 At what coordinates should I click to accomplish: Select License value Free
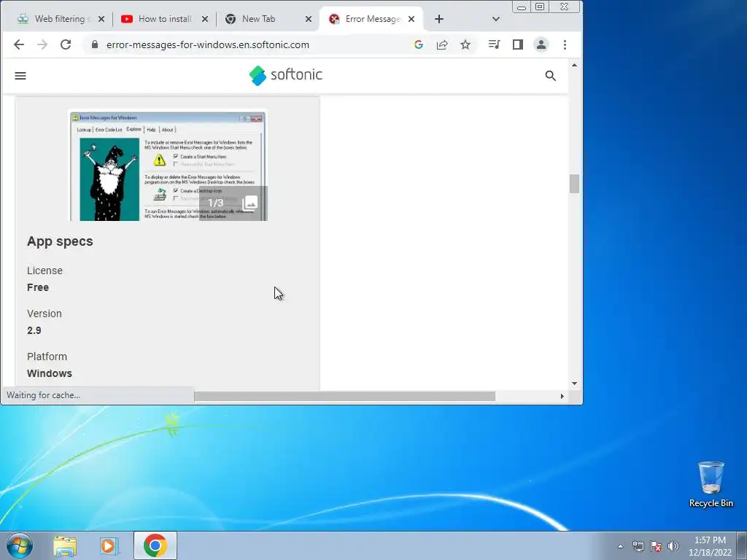click(x=38, y=287)
